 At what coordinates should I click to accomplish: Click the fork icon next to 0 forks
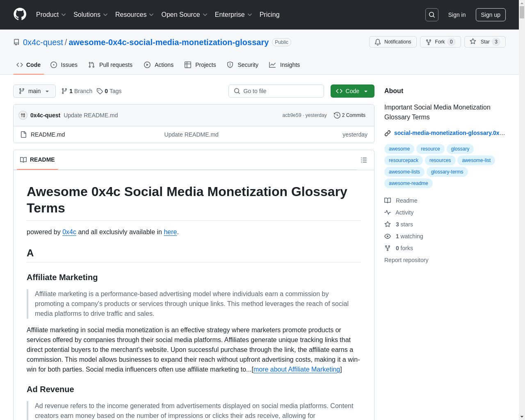pos(388,248)
